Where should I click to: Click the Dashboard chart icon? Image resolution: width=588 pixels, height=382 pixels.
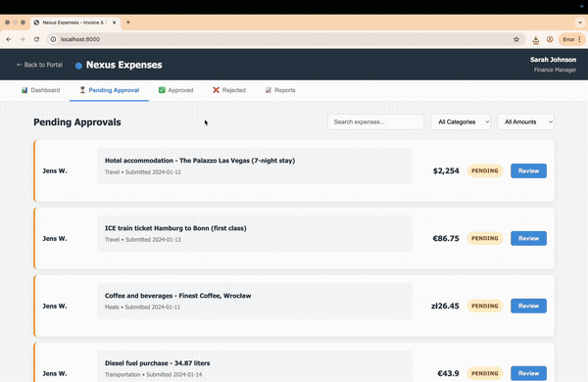click(x=24, y=90)
